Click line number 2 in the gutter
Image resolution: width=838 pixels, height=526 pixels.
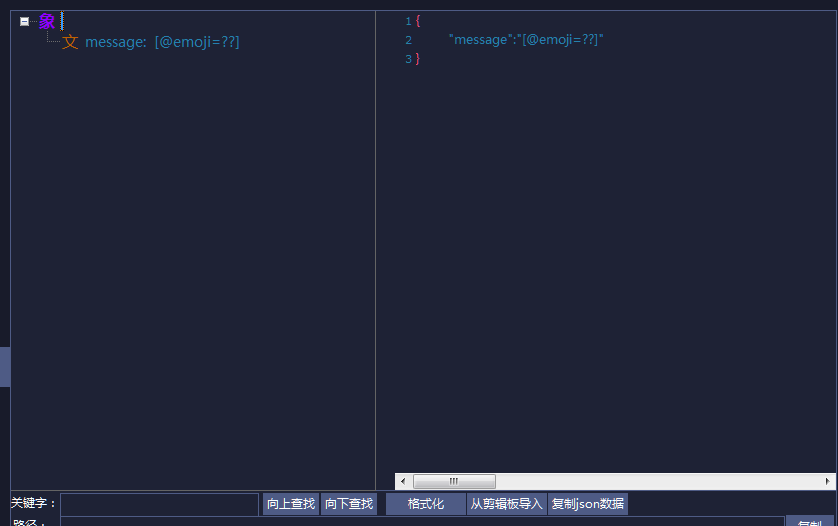point(408,40)
